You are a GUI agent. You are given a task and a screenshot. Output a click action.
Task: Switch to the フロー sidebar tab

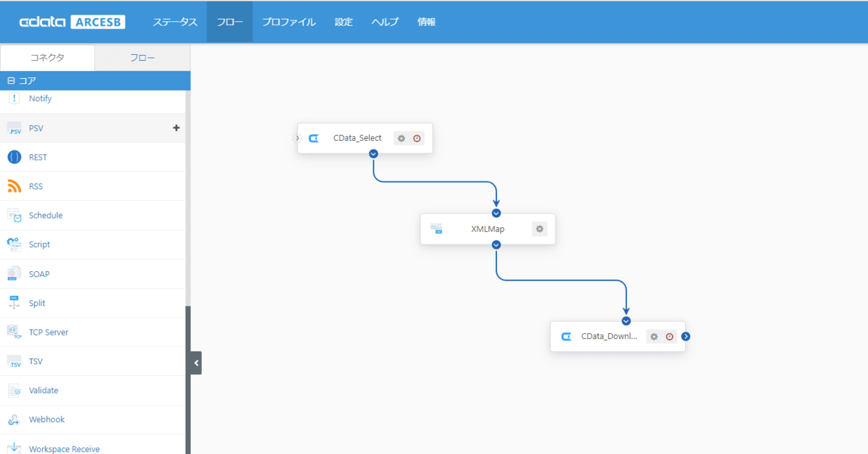(x=142, y=58)
